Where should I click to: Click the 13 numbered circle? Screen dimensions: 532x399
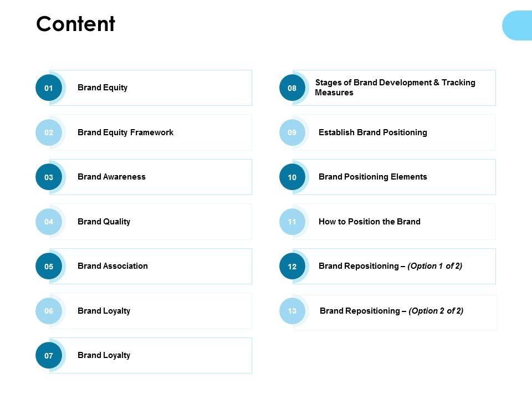(x=292, y=311)
